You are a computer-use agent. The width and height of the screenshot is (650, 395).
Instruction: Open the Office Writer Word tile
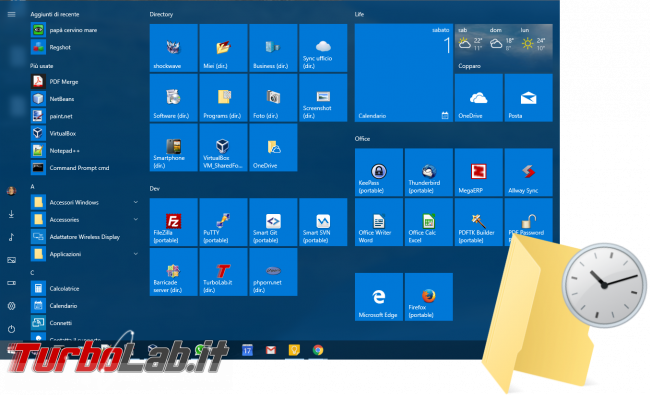pos(379,222)
